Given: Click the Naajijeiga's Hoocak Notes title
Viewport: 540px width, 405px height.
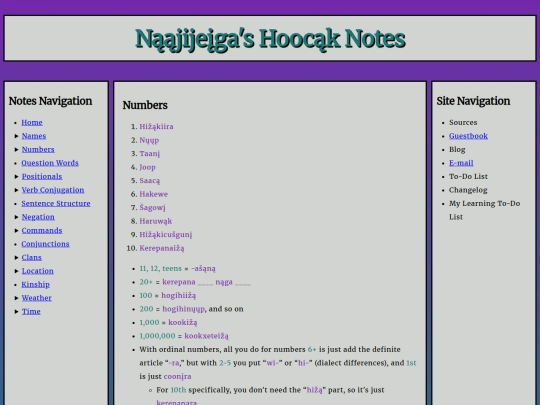Looking at the screenshot, I should (x=270, y=39).
